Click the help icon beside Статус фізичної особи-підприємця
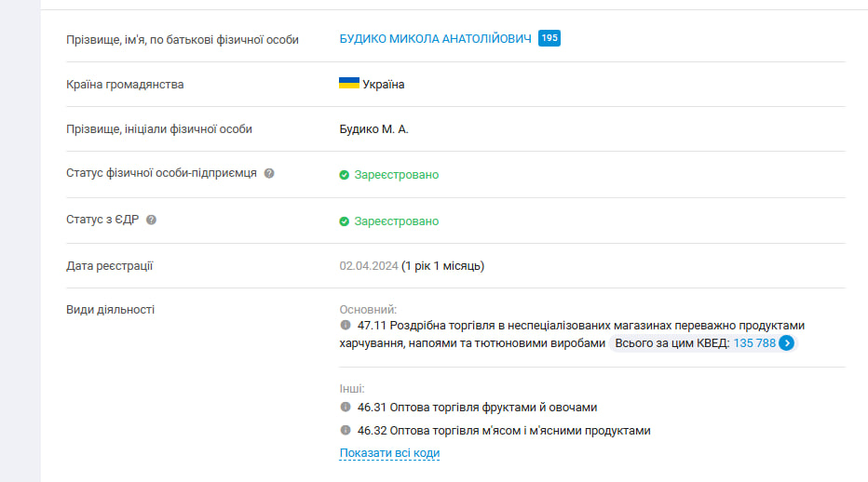This screenshot has width=868, height=482. click(269, 173)
